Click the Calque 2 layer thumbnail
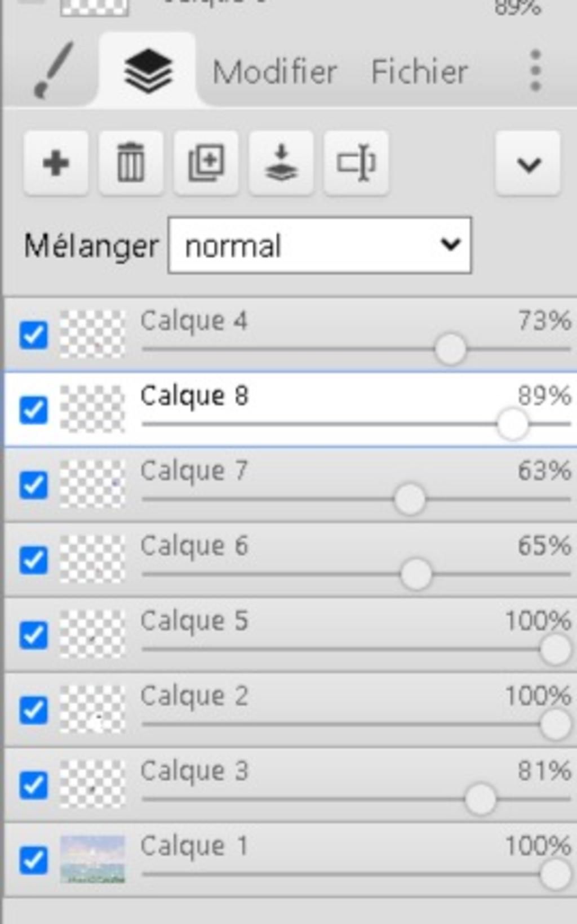This screenshot has height=924, width=577. [92, 709]
